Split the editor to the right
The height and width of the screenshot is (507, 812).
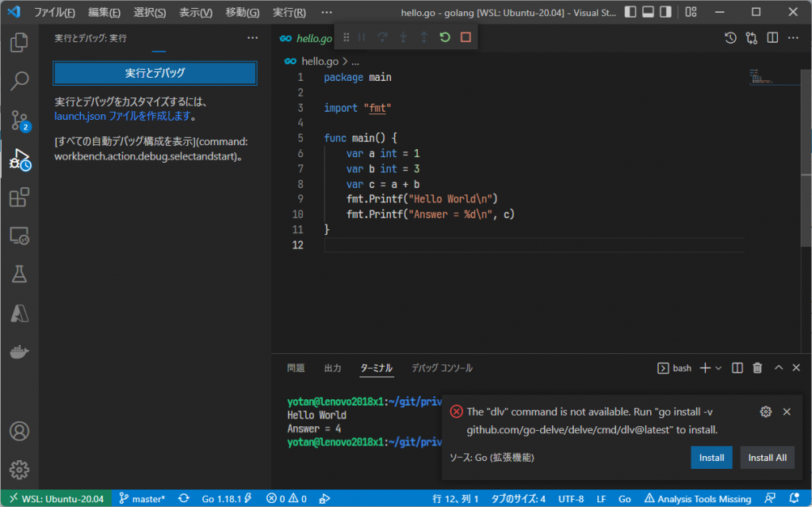click(772, 38)
